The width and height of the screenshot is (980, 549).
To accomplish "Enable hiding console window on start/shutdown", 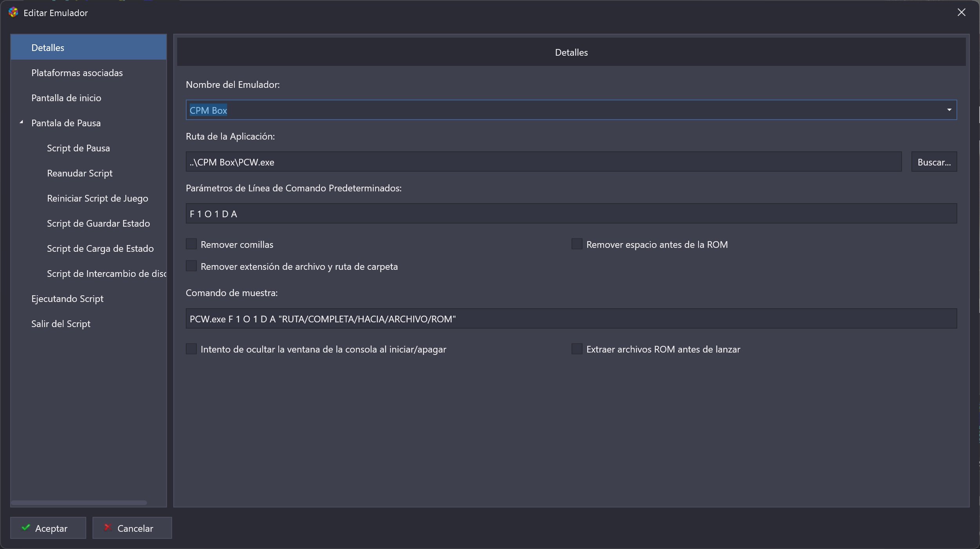I will coord(191,349).
